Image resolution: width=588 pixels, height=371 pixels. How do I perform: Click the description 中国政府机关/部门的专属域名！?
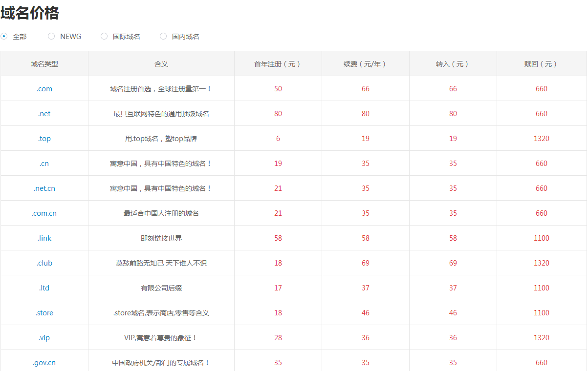pos(161,363)
